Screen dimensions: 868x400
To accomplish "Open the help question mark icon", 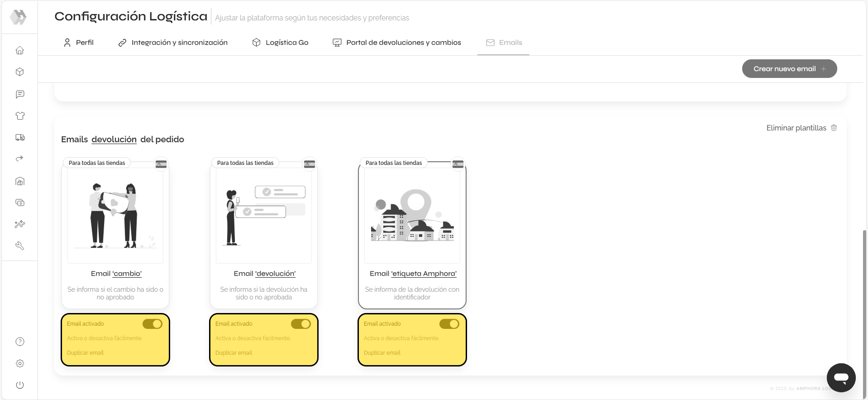I will (x=19, y=342).
